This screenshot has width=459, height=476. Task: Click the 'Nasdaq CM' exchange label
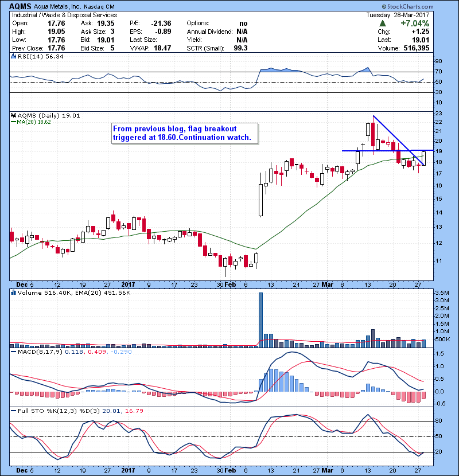click(99, 7)
